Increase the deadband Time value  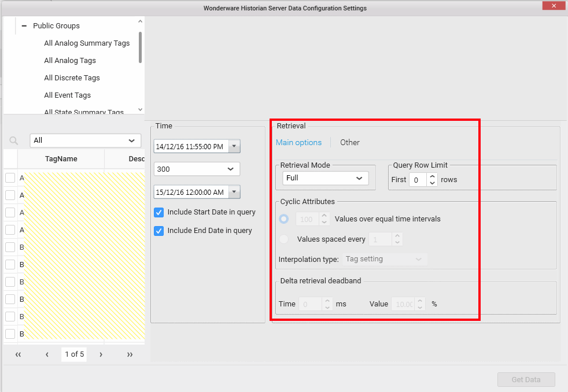[x=327, y=301]
